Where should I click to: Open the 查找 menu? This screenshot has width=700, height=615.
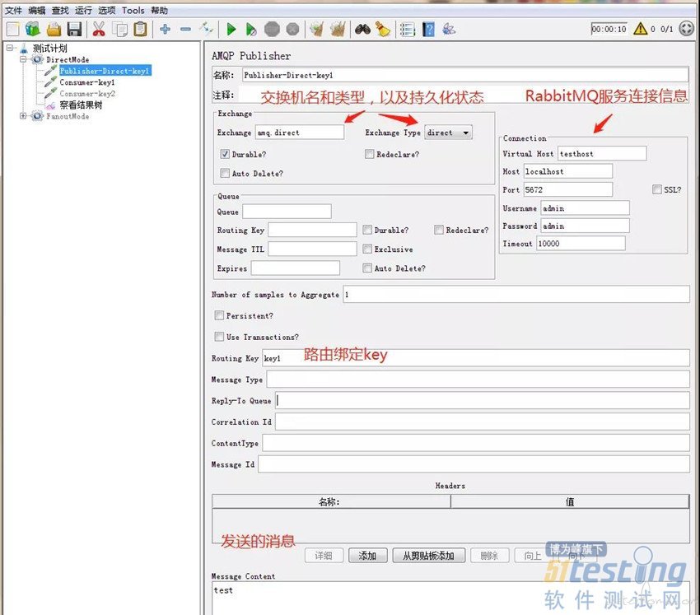click(60, 10)
